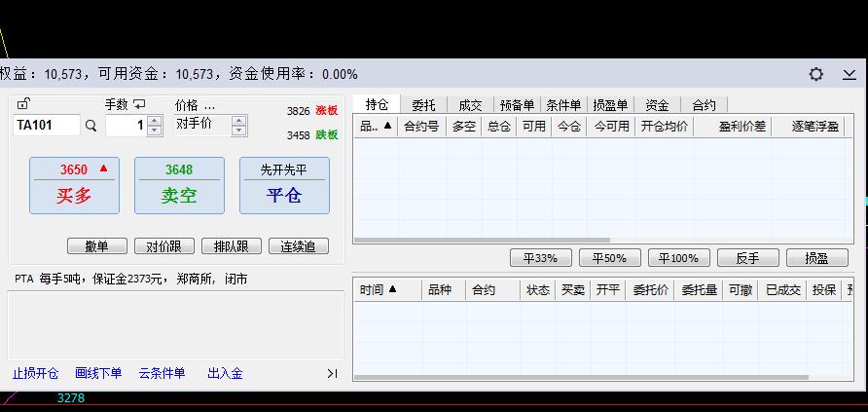The width and height of the screenshot is (868, 412).
Task: Click the 排队跟 button
Action: (x=232, y=246)
